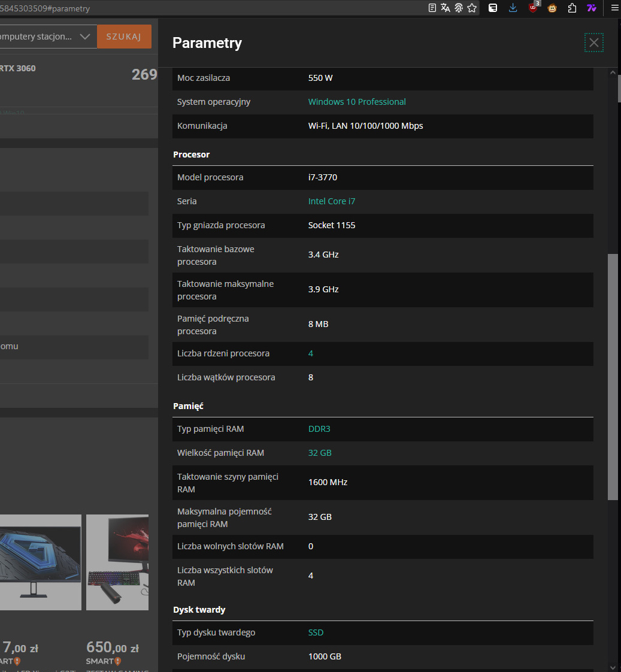
Task: Click the scroll-down arrow of the panel
Action: click(613, 667)
